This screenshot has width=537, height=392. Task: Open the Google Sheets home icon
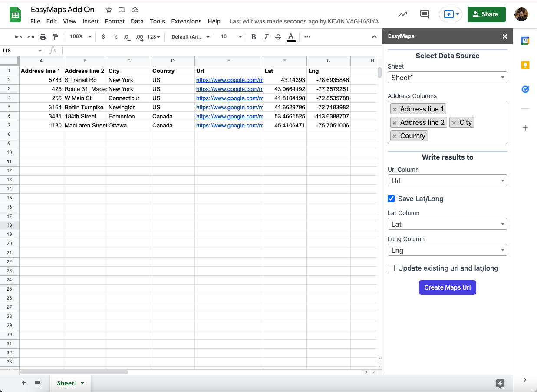click(16, 14)
